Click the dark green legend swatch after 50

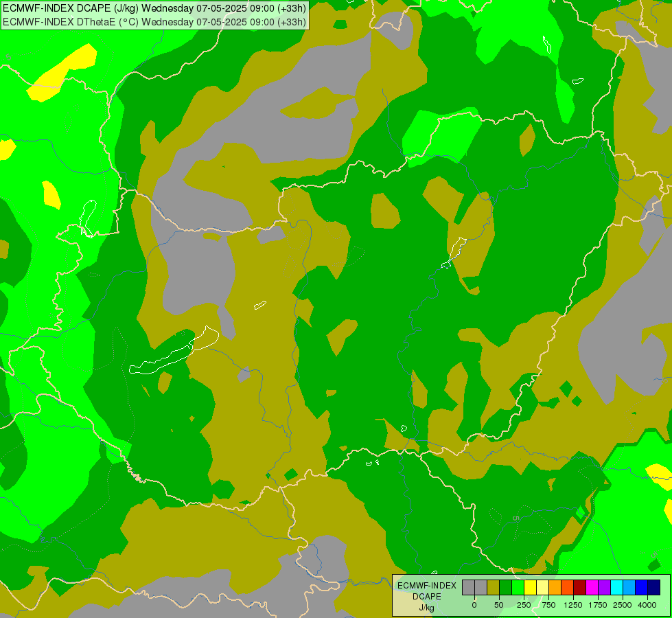coord(506,588)
